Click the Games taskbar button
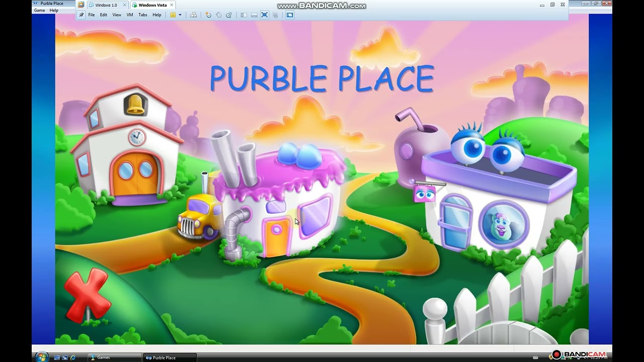Image resolution: width=644 pixels, height=362 pixels. click(114, 357)
